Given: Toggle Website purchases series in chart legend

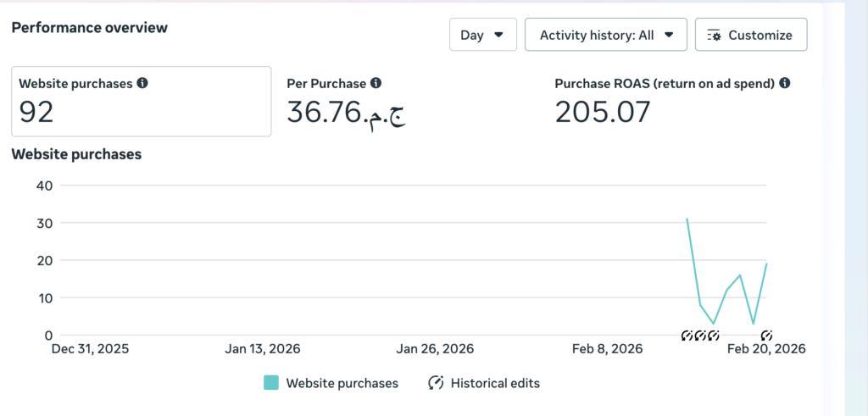Looking at the screenshot, I should click(x=342, y=383).
